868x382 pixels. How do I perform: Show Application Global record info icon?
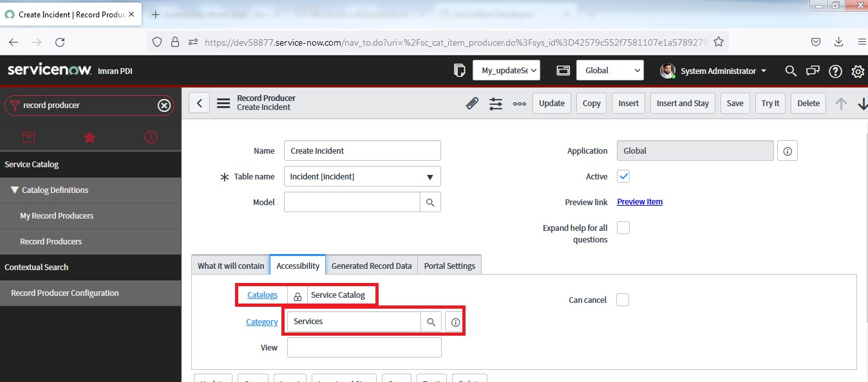coord(788,151)
